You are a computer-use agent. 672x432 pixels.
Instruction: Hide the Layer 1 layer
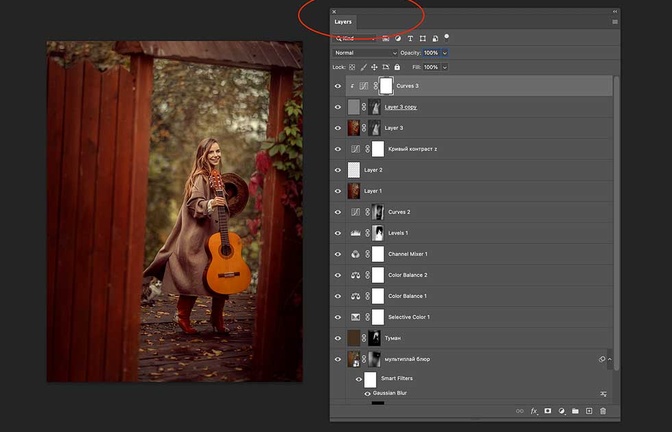pos(338,191)
